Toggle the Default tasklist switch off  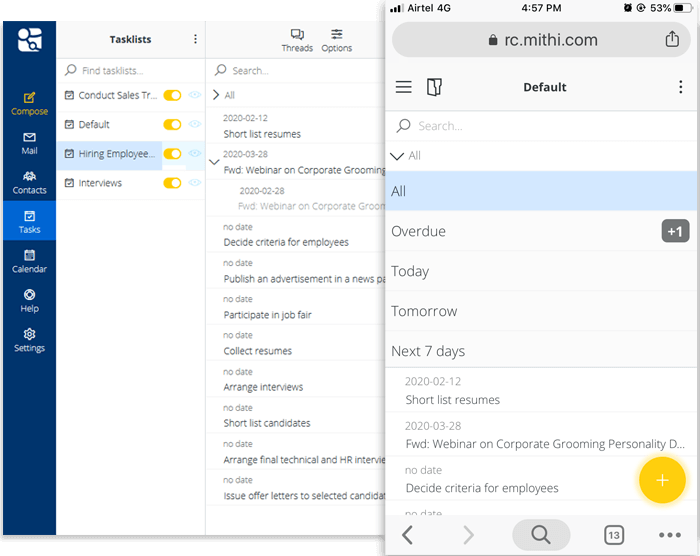[172, 125]
